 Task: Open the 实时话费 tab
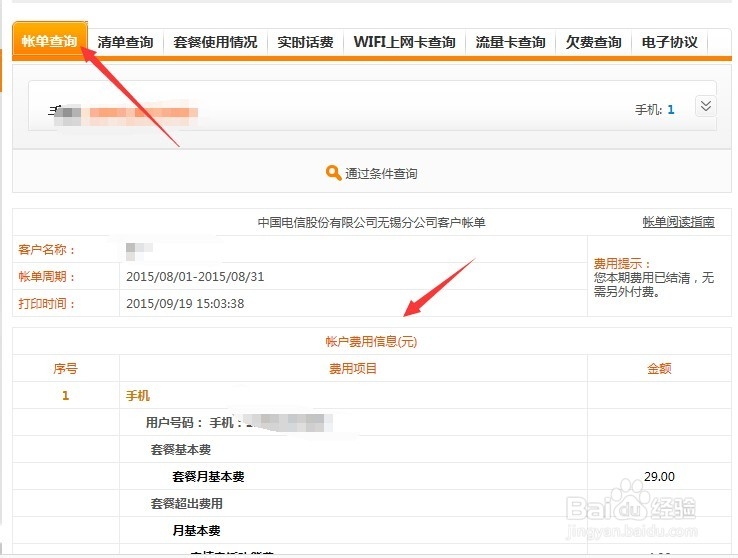coord(305,42)
